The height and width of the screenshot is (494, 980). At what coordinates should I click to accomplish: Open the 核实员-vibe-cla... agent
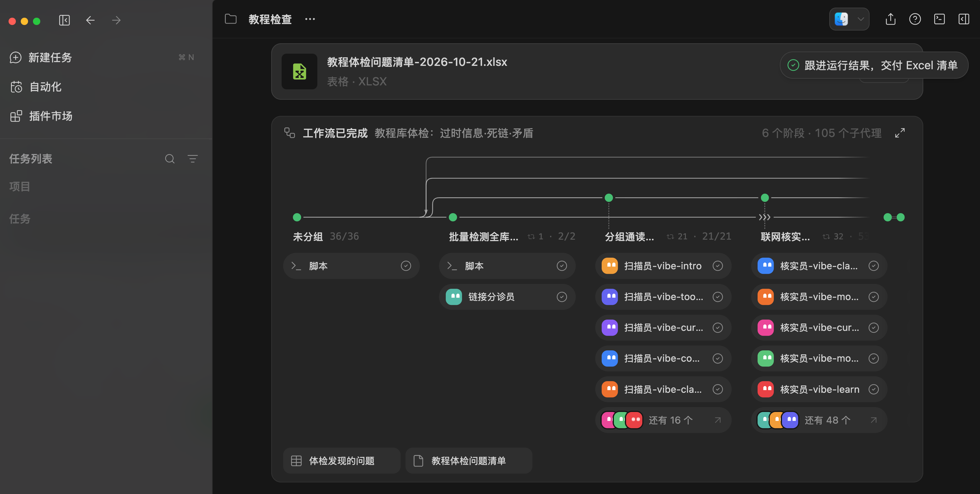pos(819,266)
